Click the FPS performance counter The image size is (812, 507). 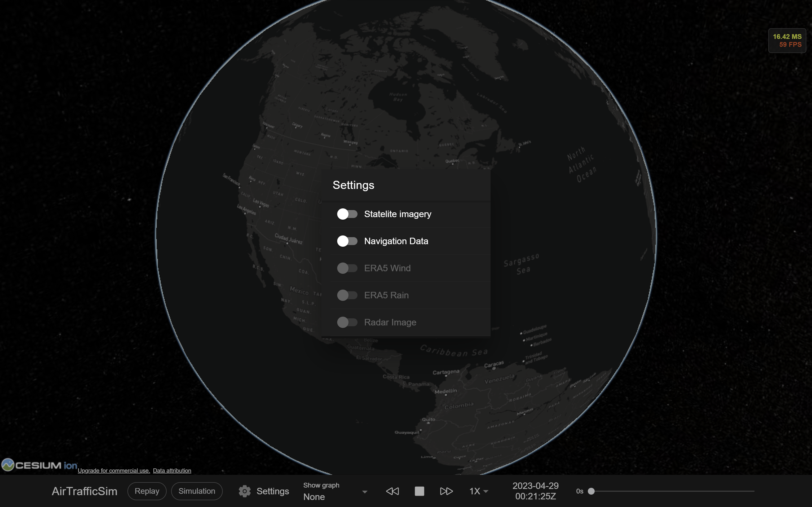tap(787, 41)
